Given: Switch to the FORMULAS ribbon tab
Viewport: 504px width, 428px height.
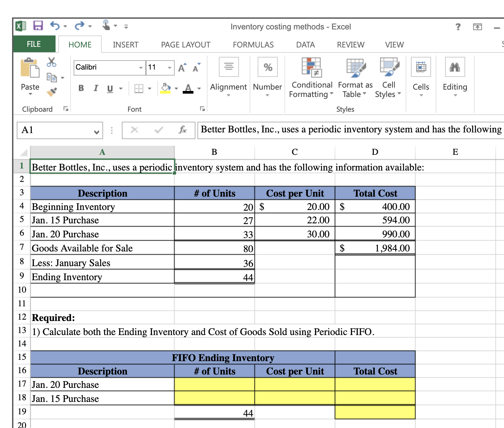Looking at the screenshot, I should coord(253,44).
